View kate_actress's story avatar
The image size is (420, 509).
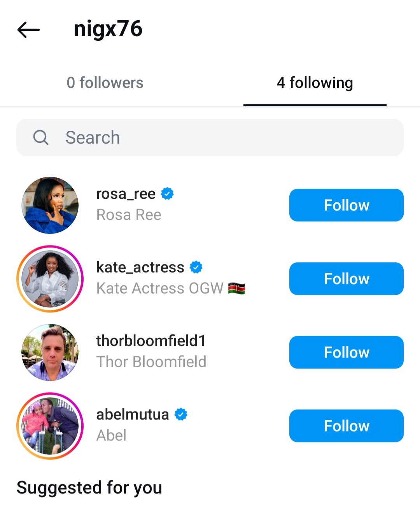click(x=50, y=279)
